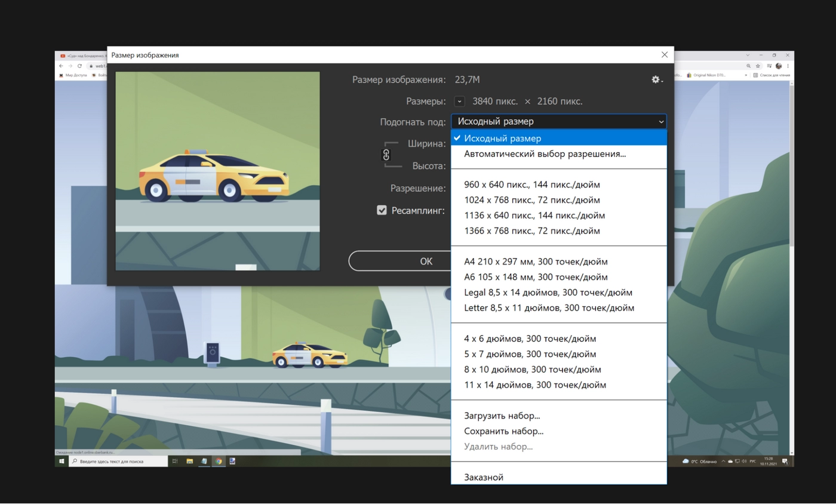The height and width of the screenshot is (504, 836).
Task: Click Загрузить набор in the list
Action: (558, 416)
